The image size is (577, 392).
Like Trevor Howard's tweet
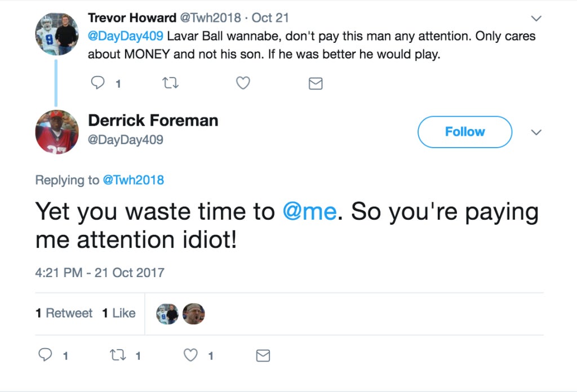pos(243,83)
